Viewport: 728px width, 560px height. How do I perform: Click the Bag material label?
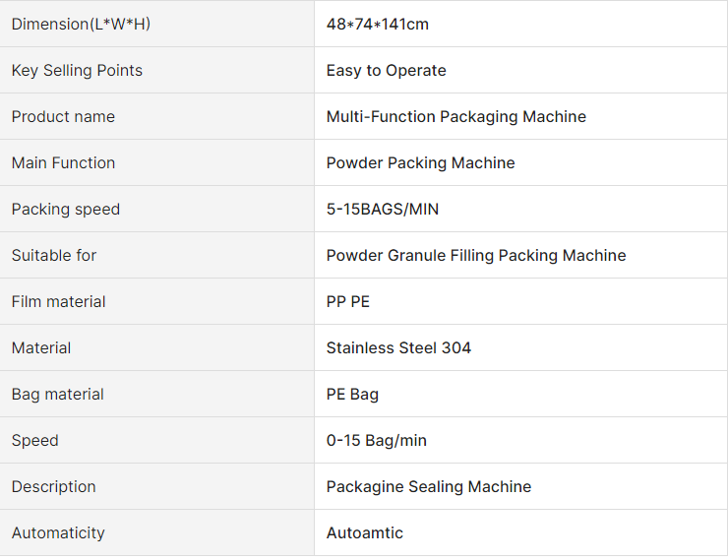(x=58, y=395)
